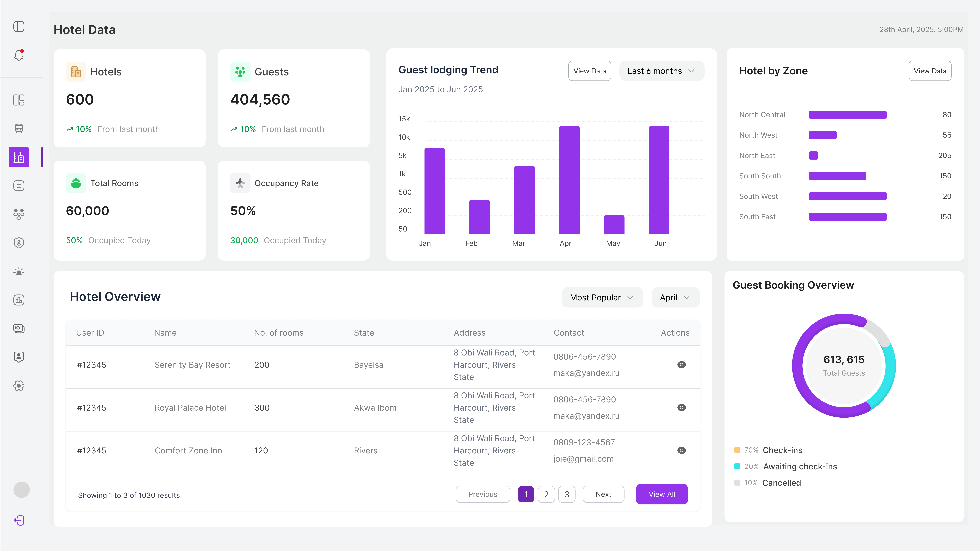Click eye icon for Royal Palace Hotel
The image size is (980, 551).
pos(681,408)
